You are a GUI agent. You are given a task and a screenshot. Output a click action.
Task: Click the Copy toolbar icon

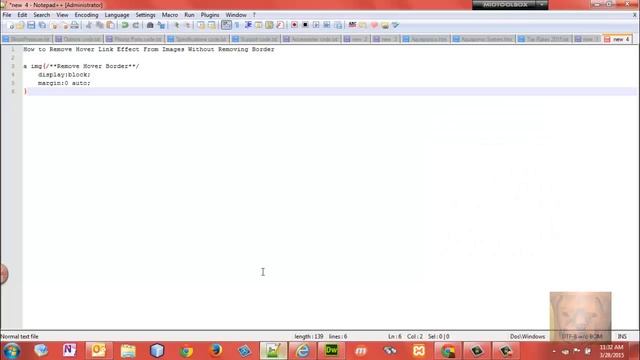(100, 25)
